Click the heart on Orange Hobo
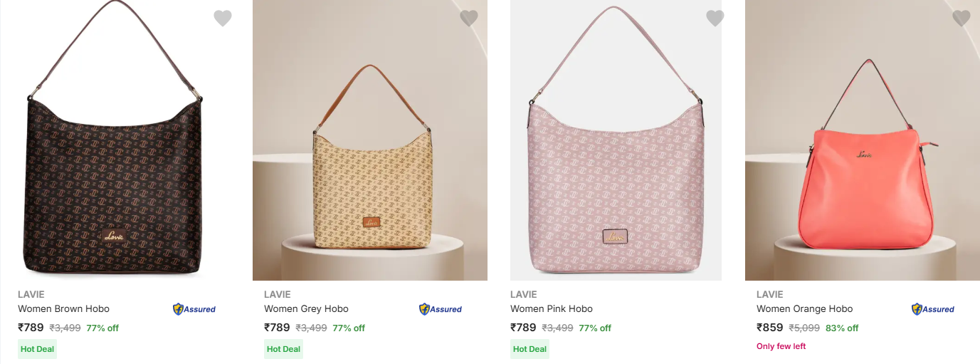 click(x=961, y=19)
